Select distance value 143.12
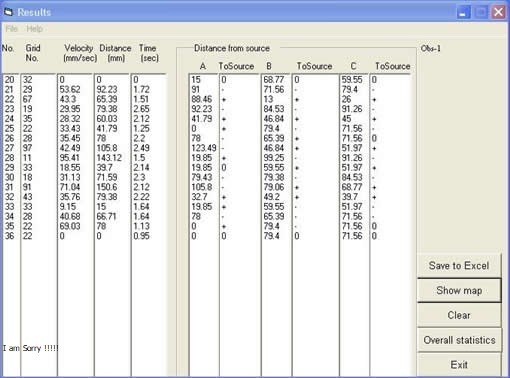510x378 pixels. coord(109,158)
